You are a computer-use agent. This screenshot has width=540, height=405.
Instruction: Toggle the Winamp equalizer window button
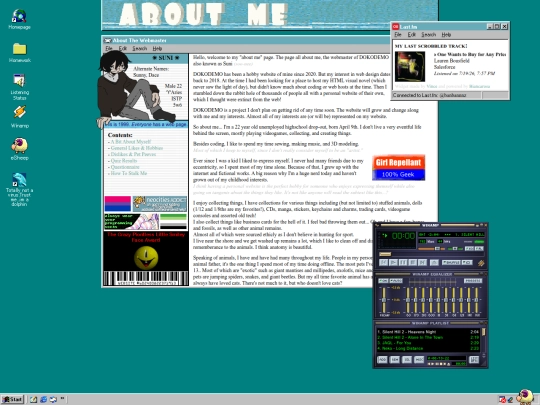pos(469,248)
